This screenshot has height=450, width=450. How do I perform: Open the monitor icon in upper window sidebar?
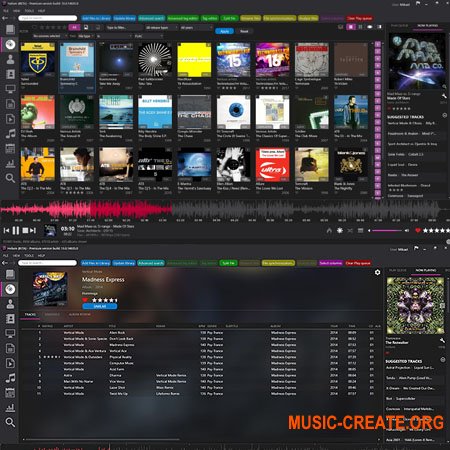10,89
